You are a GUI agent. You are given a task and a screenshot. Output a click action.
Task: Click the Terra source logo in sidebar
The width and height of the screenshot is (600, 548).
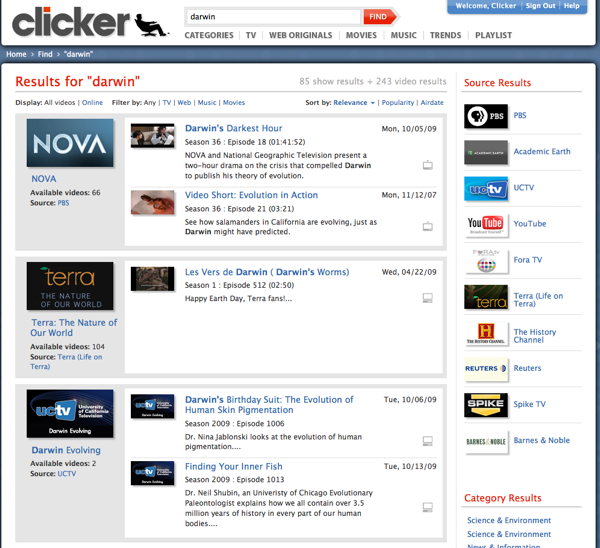(486, 297)
